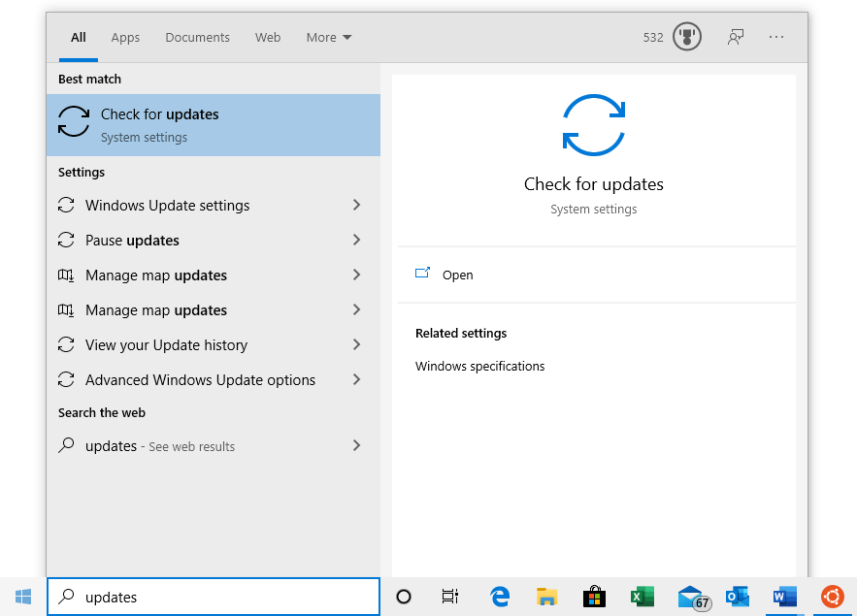The height and width of the screenshot is (616, 857).
Task: Open Mail app with 67 badge
Action: [690, 597]
